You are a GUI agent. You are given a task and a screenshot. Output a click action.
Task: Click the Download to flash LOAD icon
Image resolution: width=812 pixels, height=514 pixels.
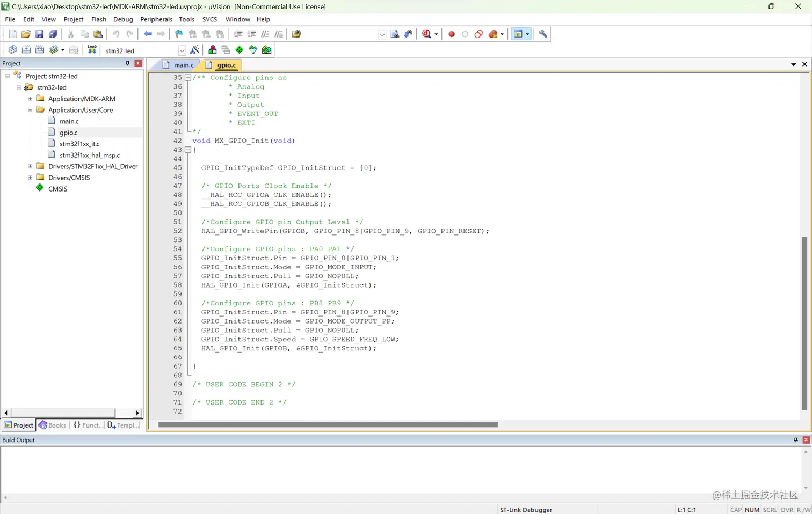pyautogui.click(x=92, y=50)
